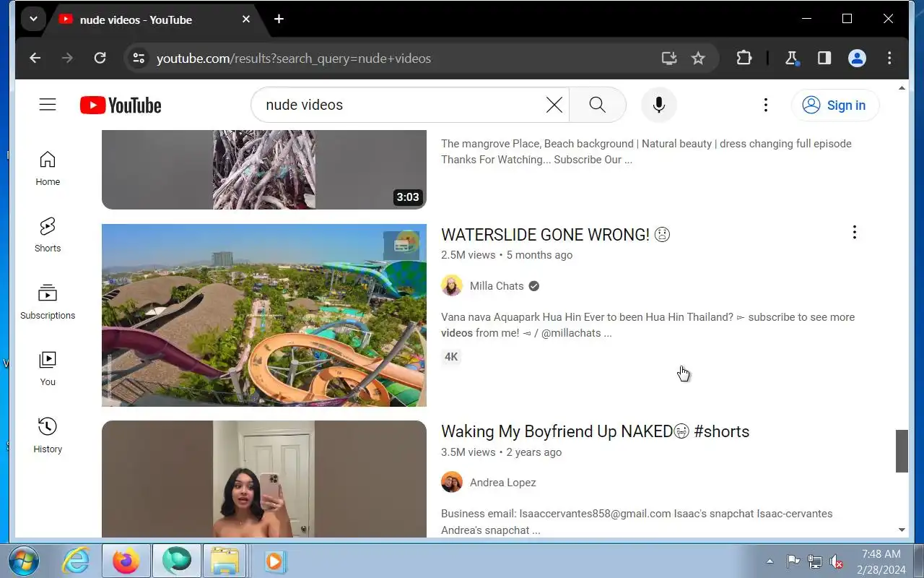Image resolution: width=924 pixels, height=578 pixels.
Task: Toggle the browser side panel
Action: 824,59
